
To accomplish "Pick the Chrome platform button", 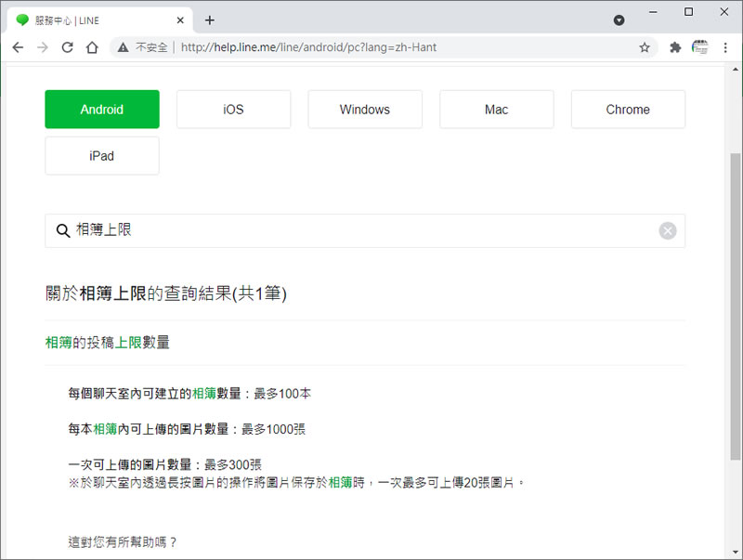I will pos(628,110).
